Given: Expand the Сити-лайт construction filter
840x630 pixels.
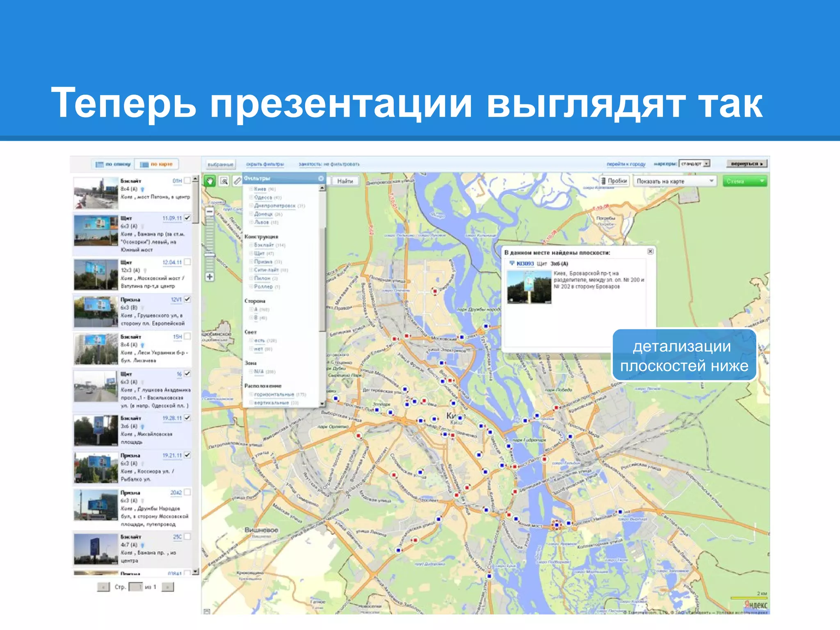Looking at the screenshot, I should (x=251, y=270).
